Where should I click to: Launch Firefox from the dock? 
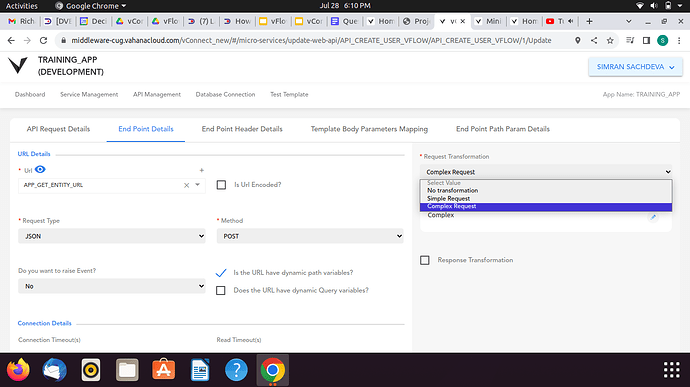(18, 370)
